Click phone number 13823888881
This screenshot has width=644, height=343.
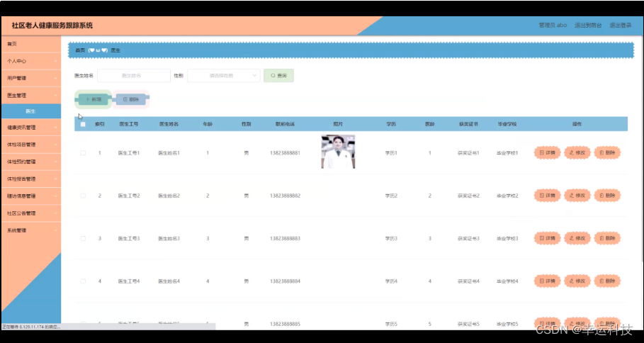coord(285,153)
